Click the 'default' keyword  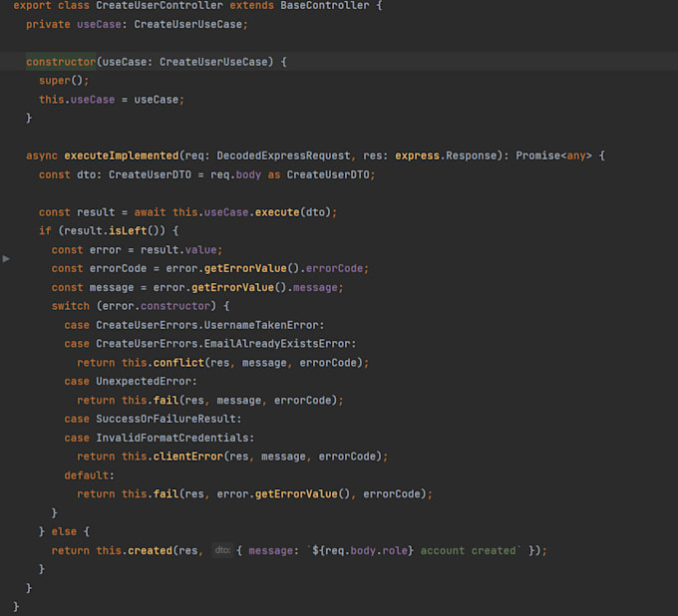pyautogui.click(x=87, y=475)
